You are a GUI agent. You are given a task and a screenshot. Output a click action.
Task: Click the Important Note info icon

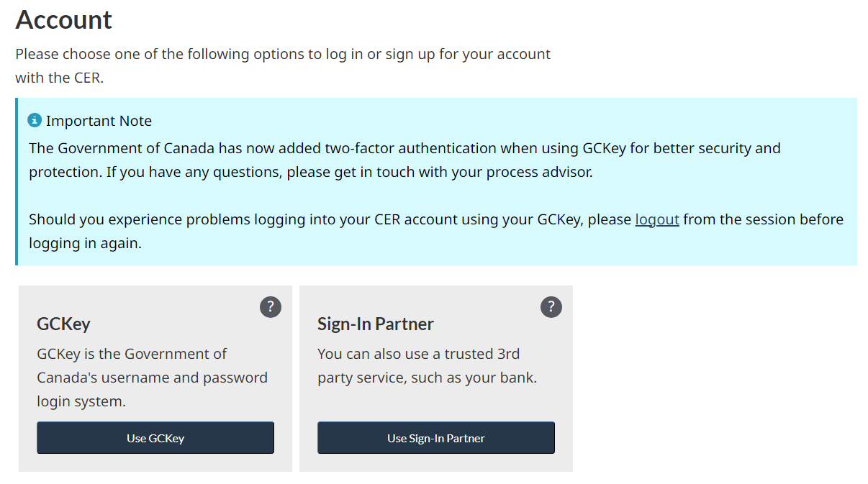click(x=35, y=120)
